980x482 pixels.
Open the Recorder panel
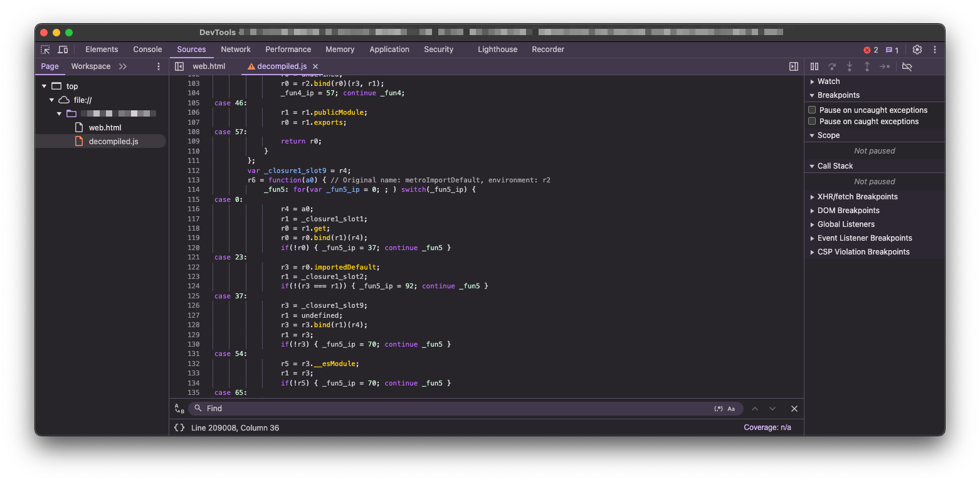coord(548,50)
